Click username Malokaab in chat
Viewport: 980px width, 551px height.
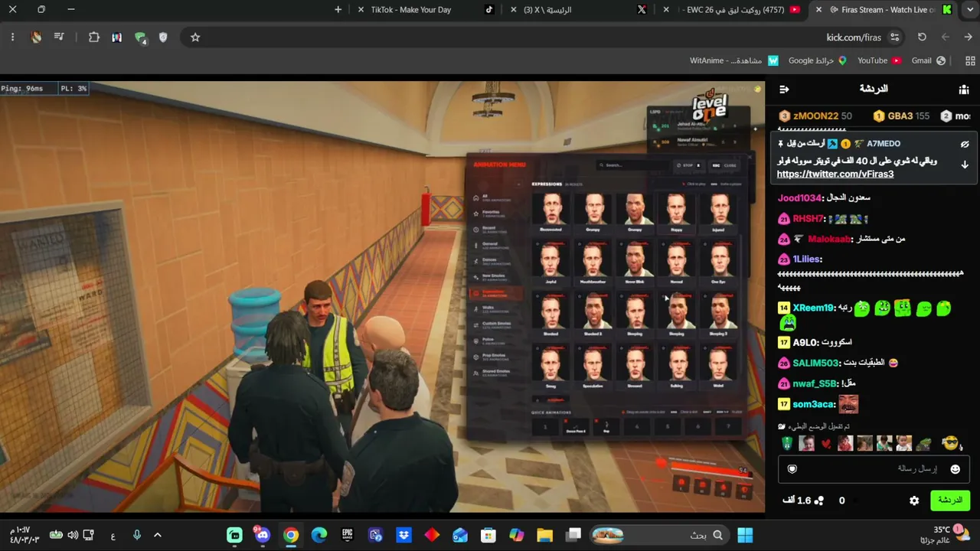[x=829, y=239]
